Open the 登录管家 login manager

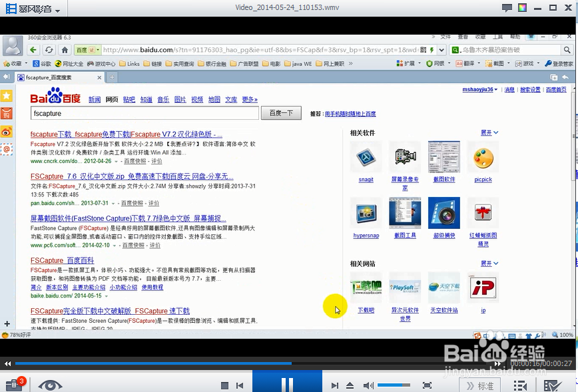point(559,63)
